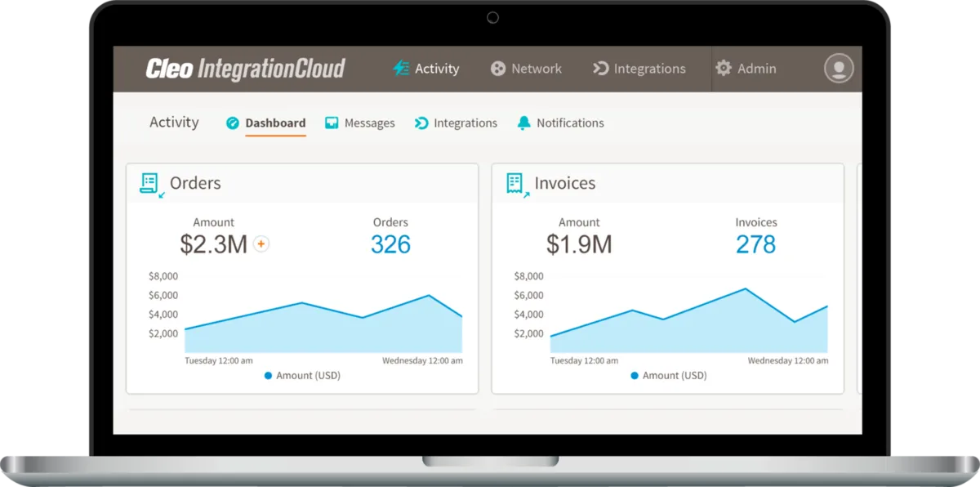Click the Messages inbox icon
This screenshot has height=487, width=980.
[332, 123]
